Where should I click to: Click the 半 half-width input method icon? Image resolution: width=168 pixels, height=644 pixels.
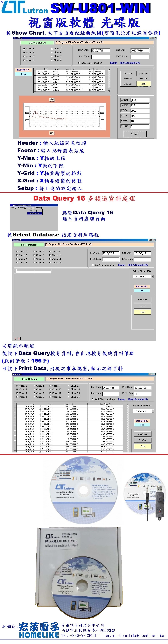19,338
